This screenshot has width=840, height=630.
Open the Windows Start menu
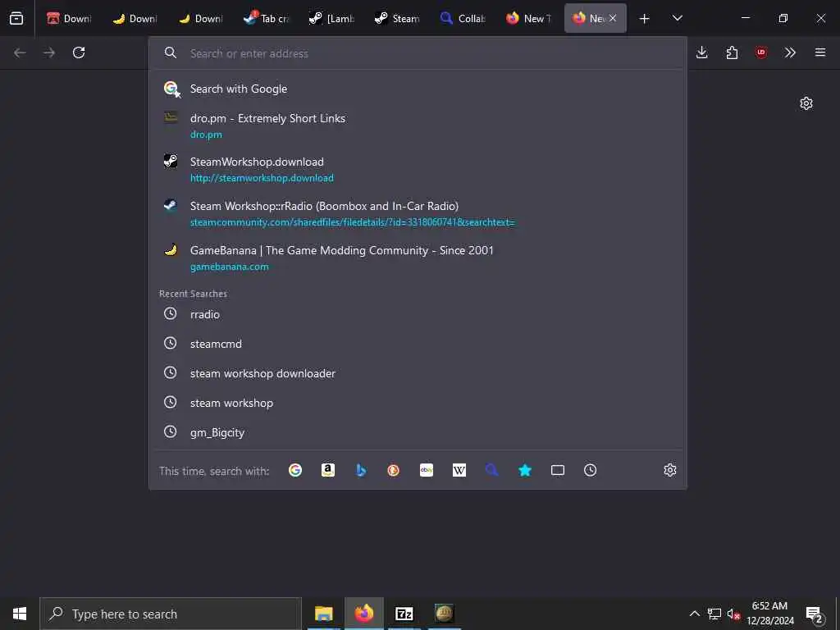coord(20,614)
